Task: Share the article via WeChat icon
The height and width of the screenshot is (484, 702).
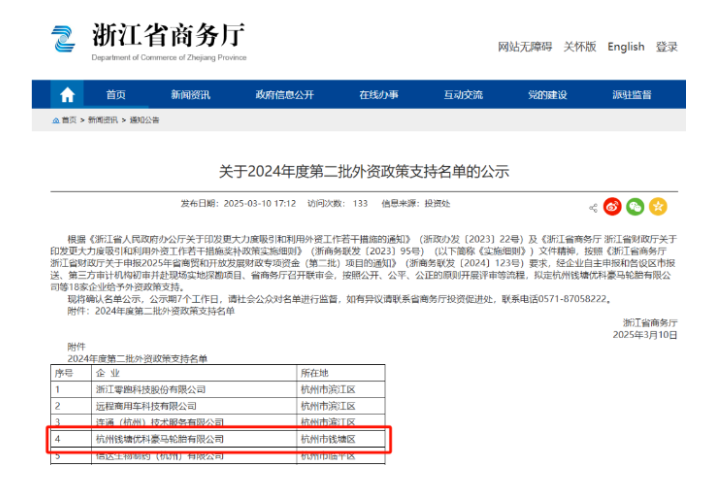Action: coord(635,207)
